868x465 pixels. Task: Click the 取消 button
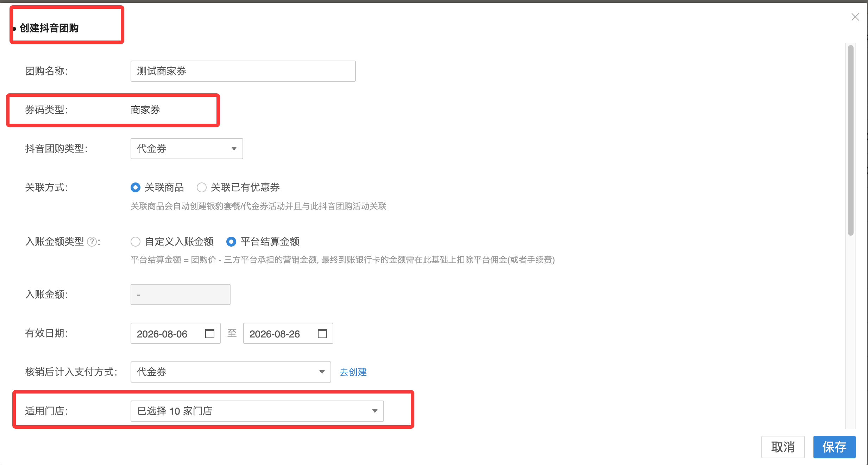pos(783,447)
